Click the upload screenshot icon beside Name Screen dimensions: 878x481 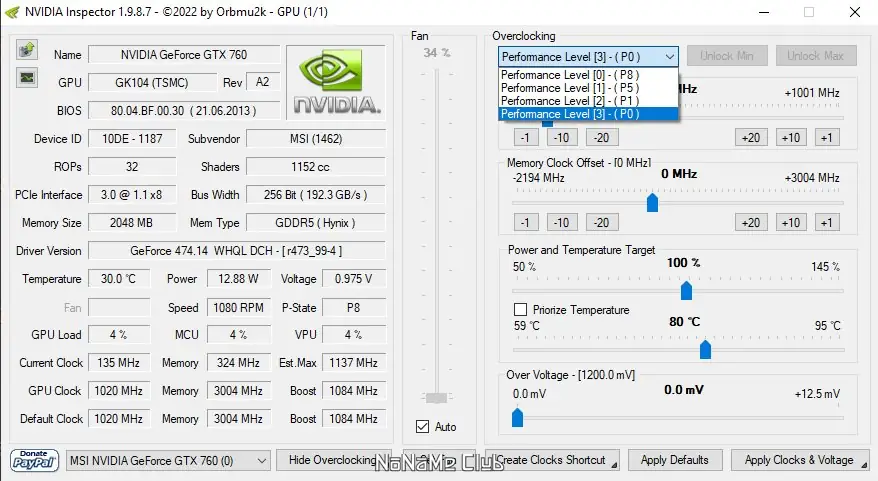(26, 50)
